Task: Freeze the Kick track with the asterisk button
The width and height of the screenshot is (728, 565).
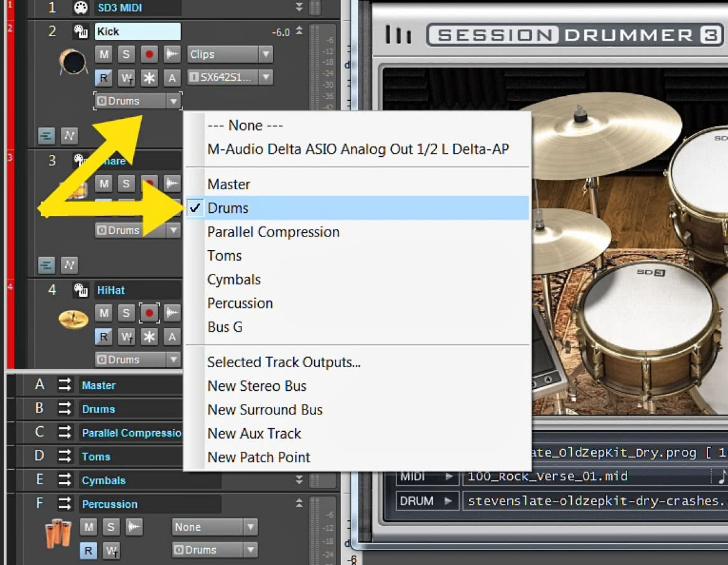Action: (149, 78)
